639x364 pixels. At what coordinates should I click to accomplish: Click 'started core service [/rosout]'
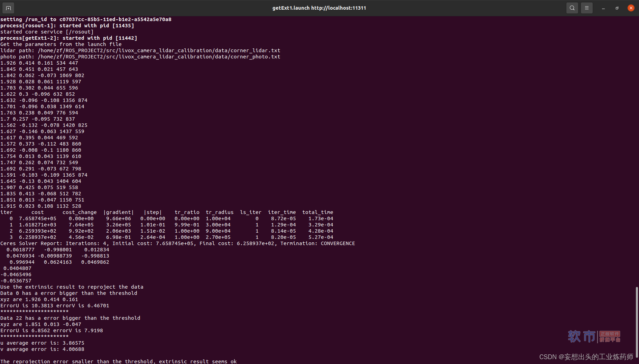point(47,32)
